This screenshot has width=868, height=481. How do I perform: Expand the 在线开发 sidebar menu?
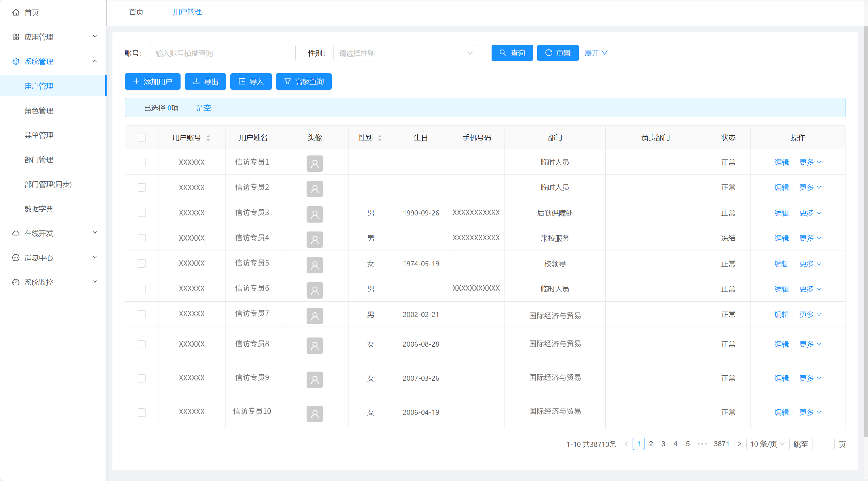[x=53, y=233]
